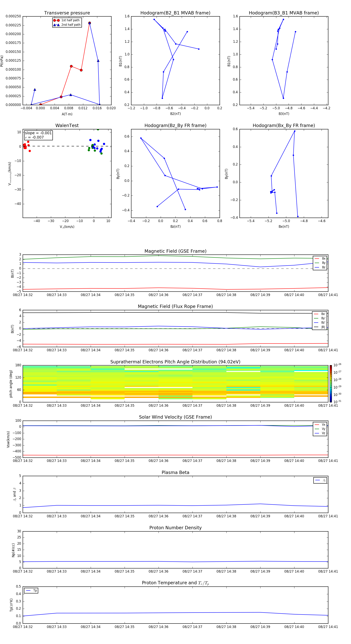Select the Bx legend entry in GSE magnetic field panel
This screenshot has width=351, height=644.
coord(320,259)
